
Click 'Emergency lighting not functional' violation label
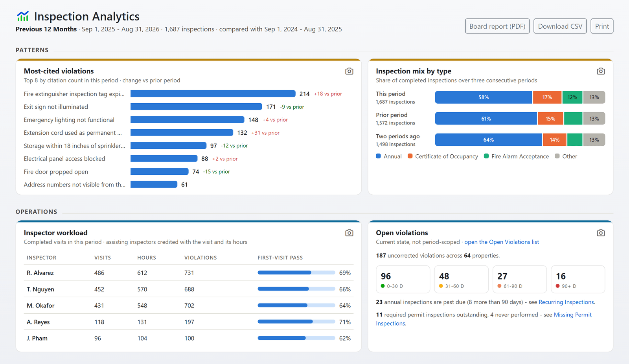click(x=69, y=120)
